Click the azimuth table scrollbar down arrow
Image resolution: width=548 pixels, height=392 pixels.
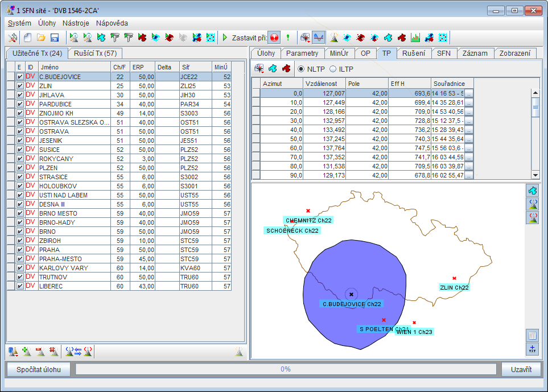pyautogui.click(x=535, y=175)
